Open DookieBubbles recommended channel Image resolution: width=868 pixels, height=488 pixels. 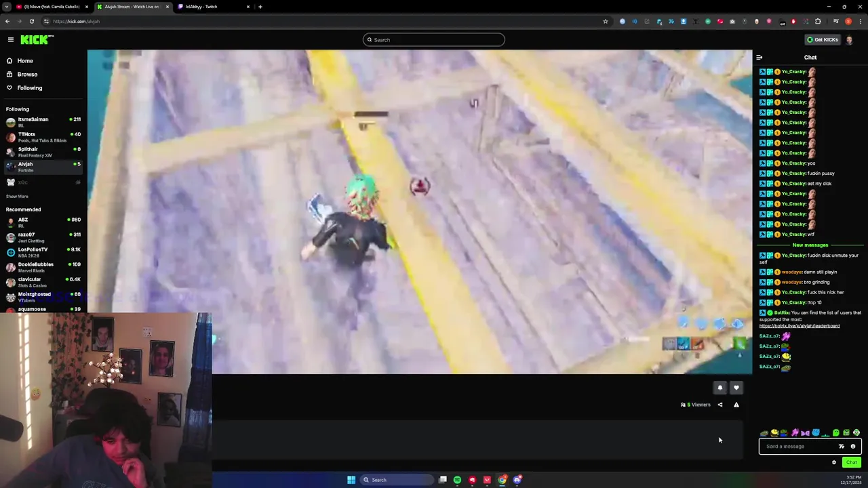43,267
